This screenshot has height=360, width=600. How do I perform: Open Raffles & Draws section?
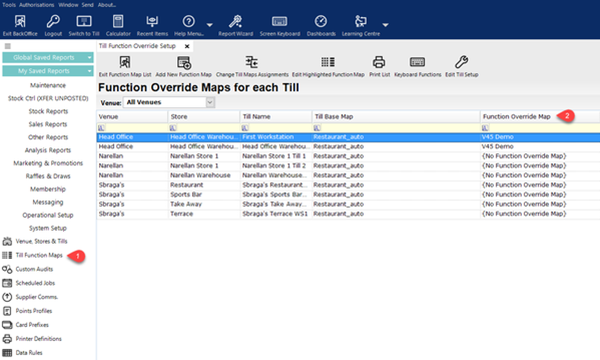point(48,176)
